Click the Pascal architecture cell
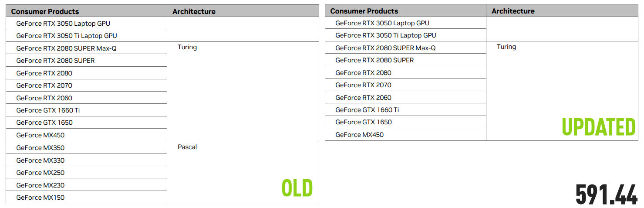This screenshot has width=644, height=208. click(x=187, y=147)
